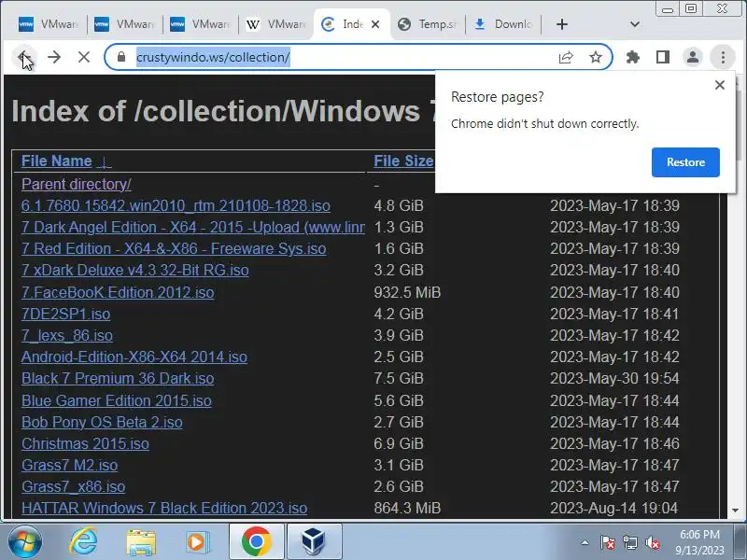Open VirtualBox from the taskbar
The height and width of the screenshot is (560, 747).
pos(314,542)
